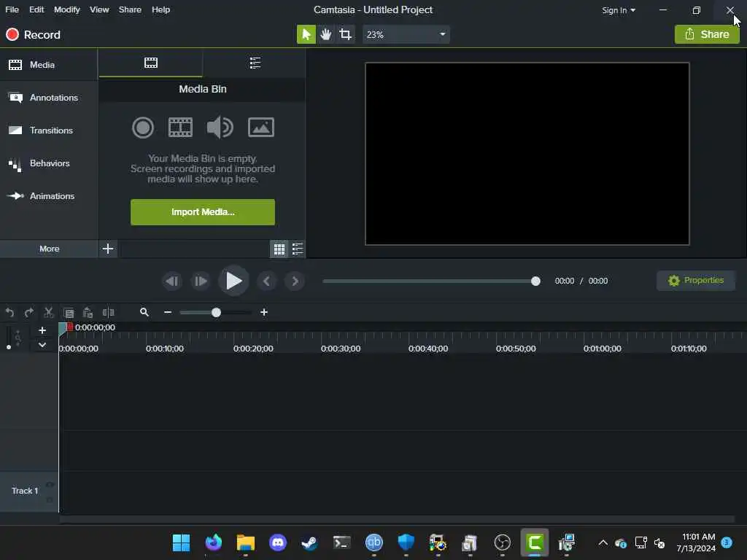The image size is (747, 560).
Task: Click the Split icon on the timeline toolbar
Action: (108, 312)
